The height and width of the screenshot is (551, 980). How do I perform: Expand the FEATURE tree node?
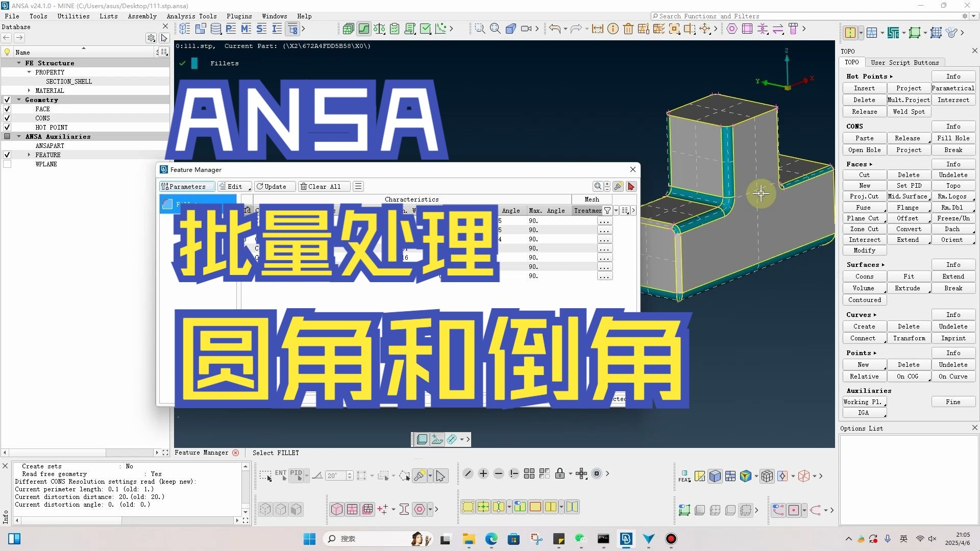29,155
